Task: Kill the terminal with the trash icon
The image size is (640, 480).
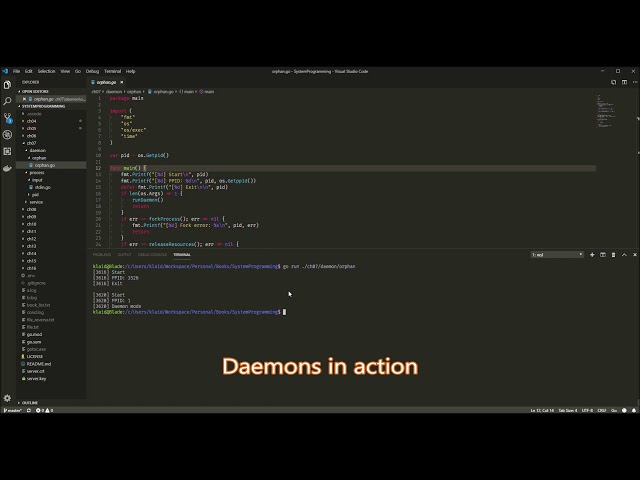Action: click(x=613, y=255)
